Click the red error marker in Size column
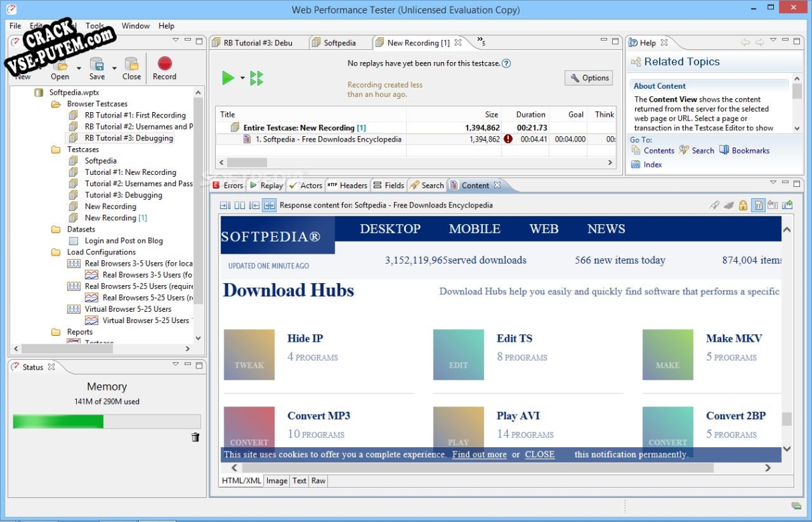This screenshot has width=812, height=522. pyautogui.click(x=508, y=140)
